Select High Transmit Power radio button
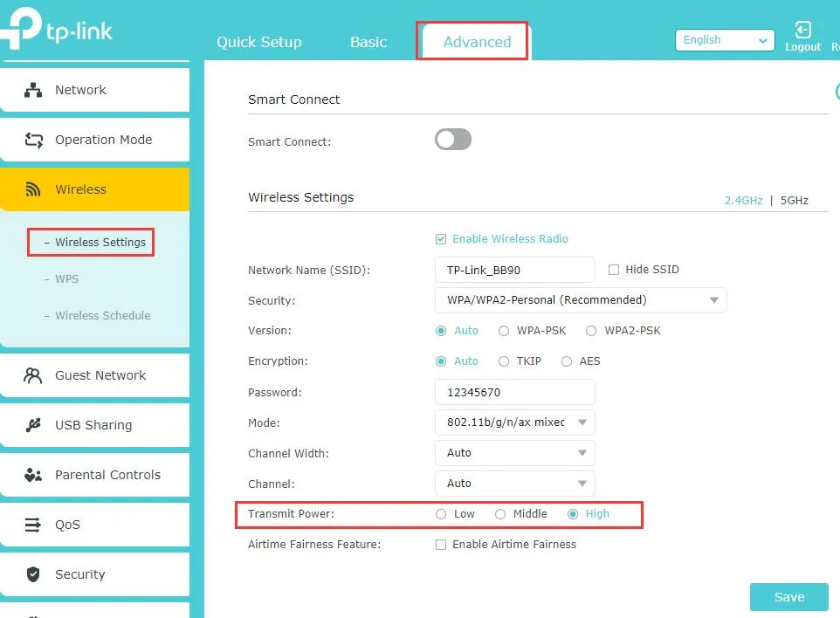Image resolution: width=840 pixels, height=618 pixels. pyautogui.click(x=573, y=514)
